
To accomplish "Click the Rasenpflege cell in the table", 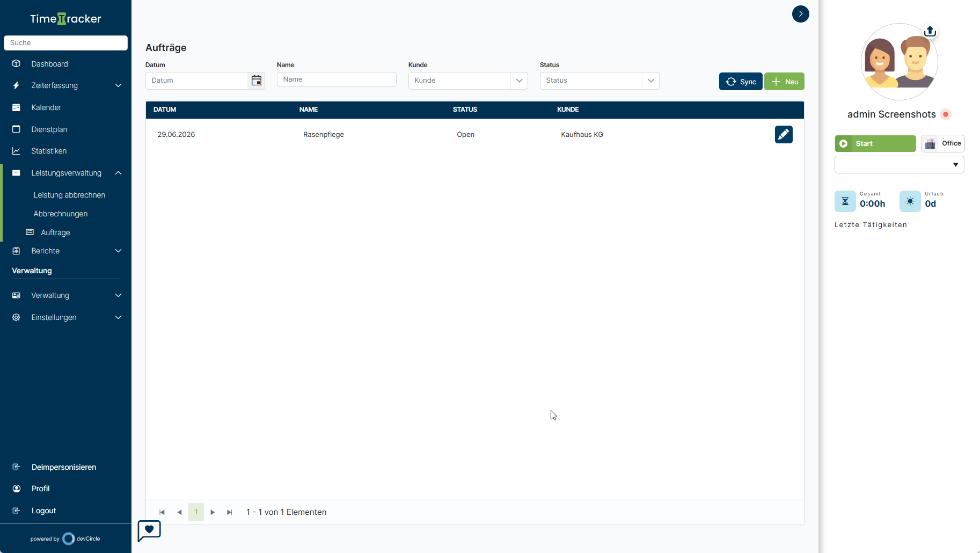I will point(324,135).
